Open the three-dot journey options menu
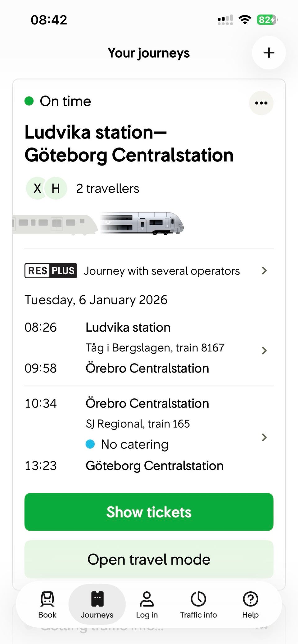 [x=261, y=103]
